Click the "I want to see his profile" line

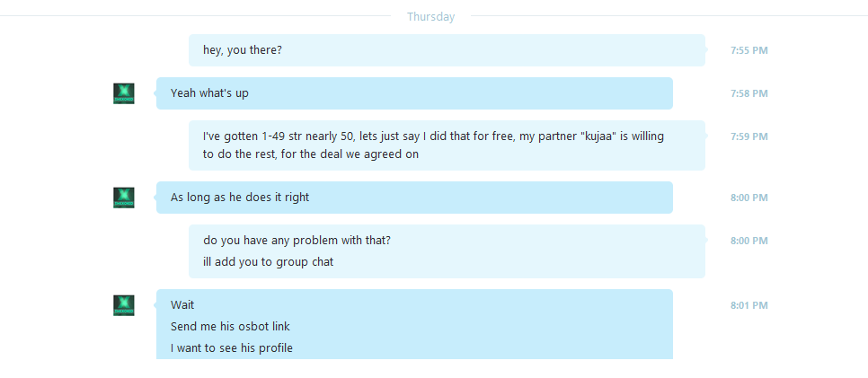[x=232, y=348]
